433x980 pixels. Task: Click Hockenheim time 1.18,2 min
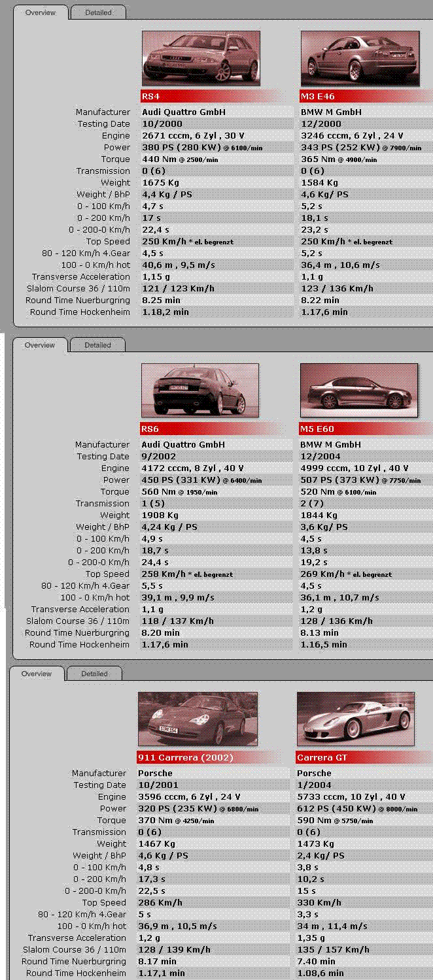tap(165, 312)
